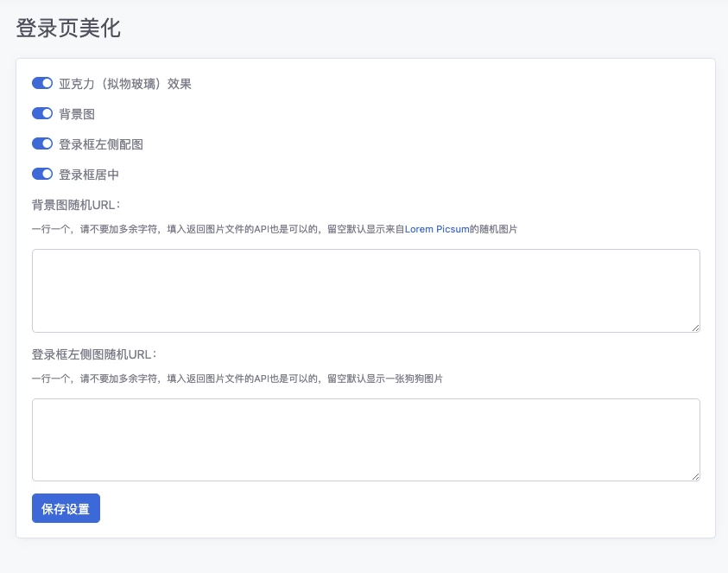Viewport: 728px width, 573px height.
Task: Disable the 亚克力（拟物玻璃）效果 toggle
Action: click(42, 83)
